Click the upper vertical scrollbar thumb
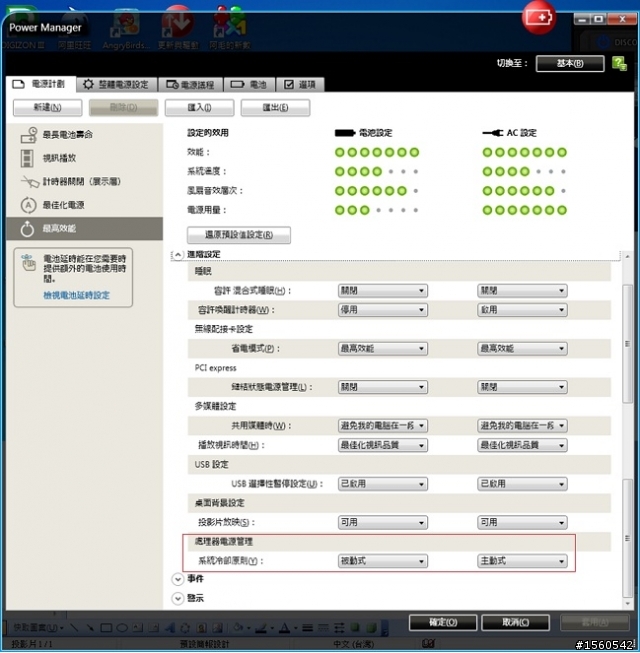This screenshot has width=640, height=653. (x=628, y=344)
